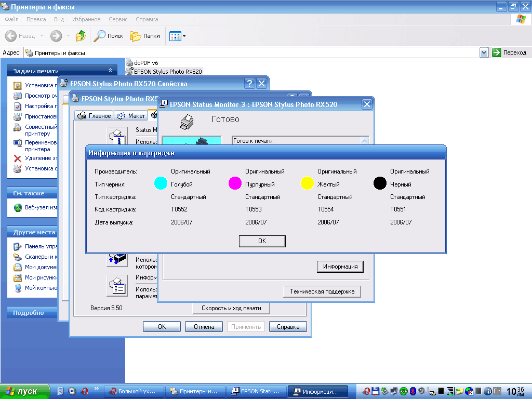532x399 pixels.
Task: Switch to EPSON Statu… taskbar button
Action: pyautogui.click(x=256, y=391)
